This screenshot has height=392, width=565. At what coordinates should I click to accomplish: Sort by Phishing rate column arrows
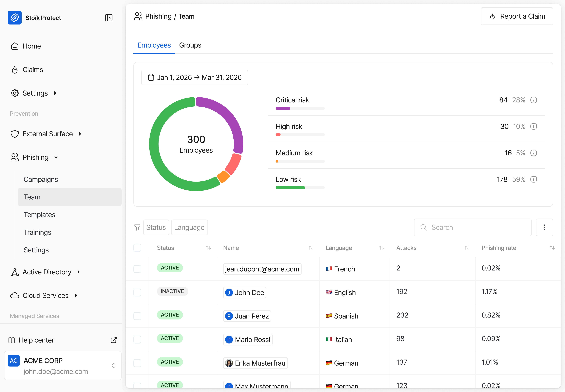coord(552,248)
